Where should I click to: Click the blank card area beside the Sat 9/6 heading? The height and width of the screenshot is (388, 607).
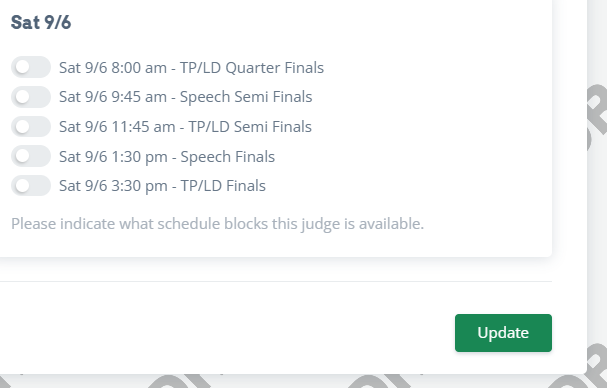(310, 22)
